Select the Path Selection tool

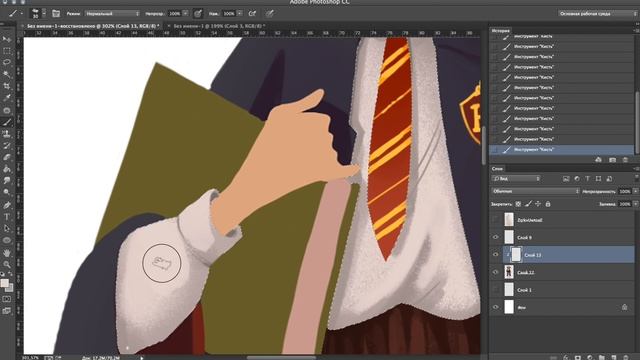pyautogui.click(x=7, y=229)
